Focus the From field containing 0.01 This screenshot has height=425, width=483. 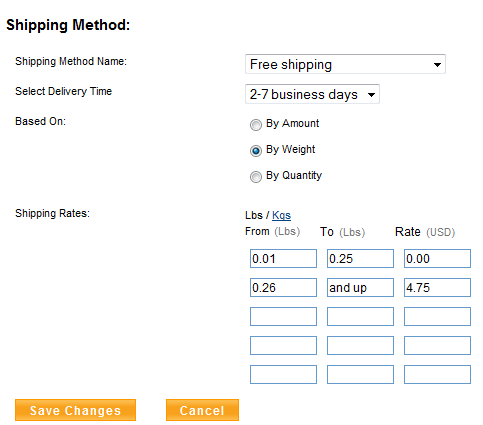pyautogui.click(x=283, y=258)
